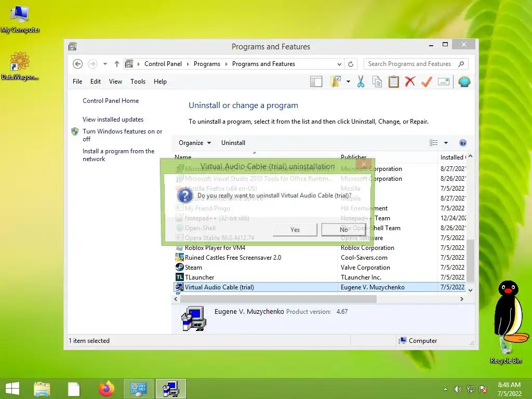Click the DataWagon desktop shortcut

pyautogui.click(x=20, y=66)
